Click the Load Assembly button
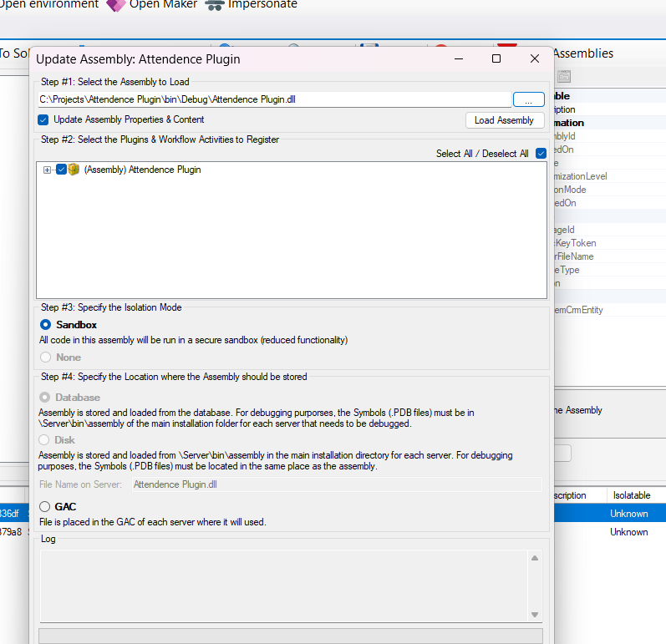This screenshot has height=644, width=666. (503, 120)
